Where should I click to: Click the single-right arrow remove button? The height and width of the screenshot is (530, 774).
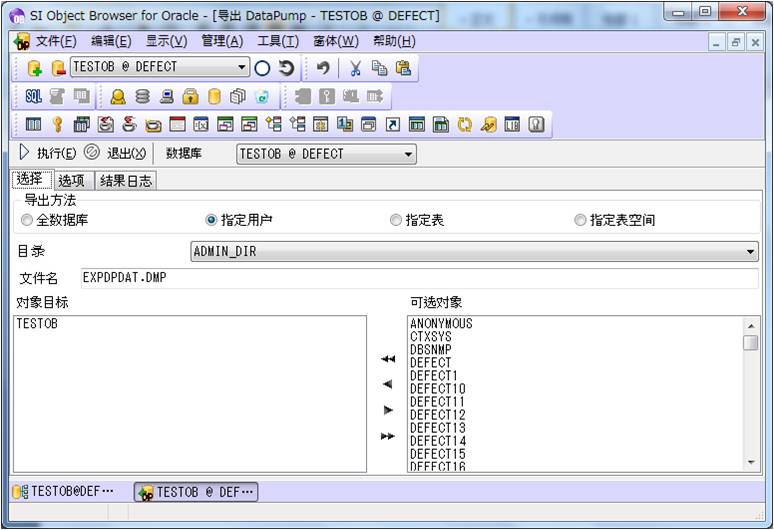point(388,410)
